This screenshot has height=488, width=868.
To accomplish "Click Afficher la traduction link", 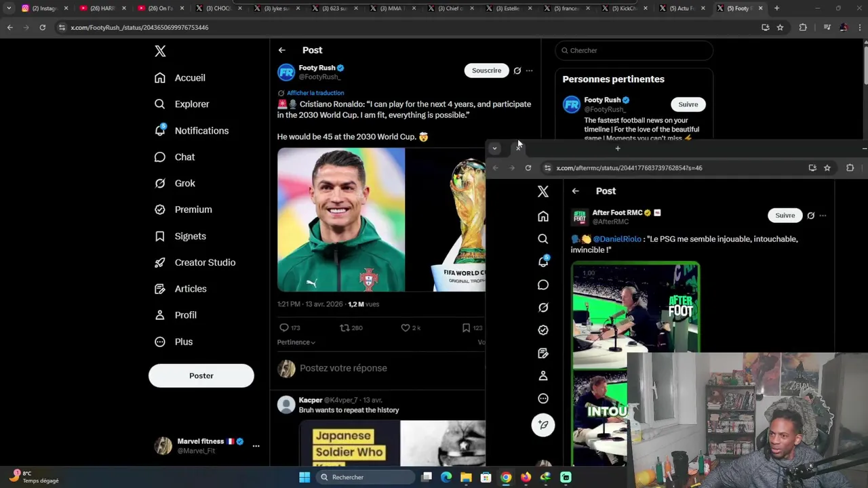I will click(x=315, y=93).
